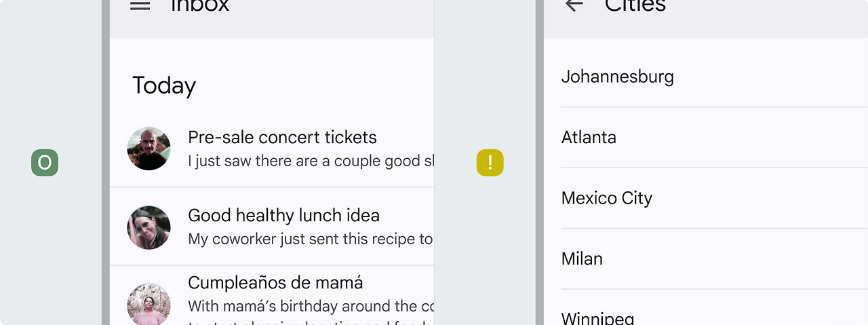Open the Cumpleaños de mamá sender avatar
This screenshot has height=325, width=868.
click(149, 304)
